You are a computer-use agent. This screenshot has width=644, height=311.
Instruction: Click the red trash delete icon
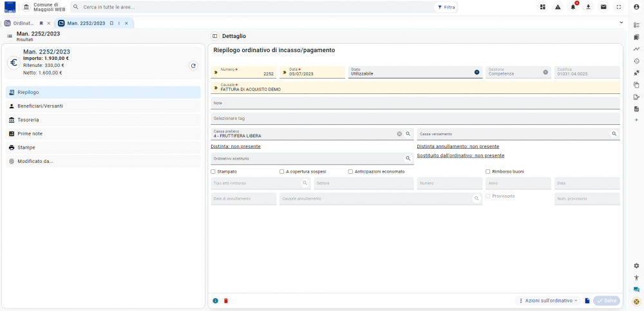tap(225, 301)
